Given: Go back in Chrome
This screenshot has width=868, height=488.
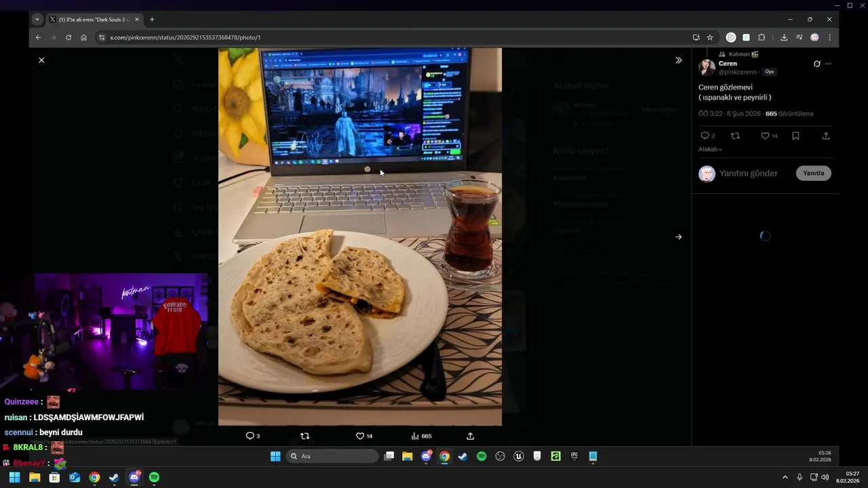Looking at the screenshot, I should (38, 37).
